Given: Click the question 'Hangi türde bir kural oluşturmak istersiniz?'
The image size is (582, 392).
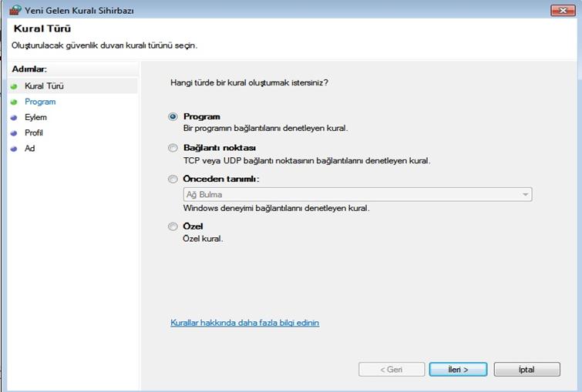Looking at the screenshot, I should click(x=249, y=82).
